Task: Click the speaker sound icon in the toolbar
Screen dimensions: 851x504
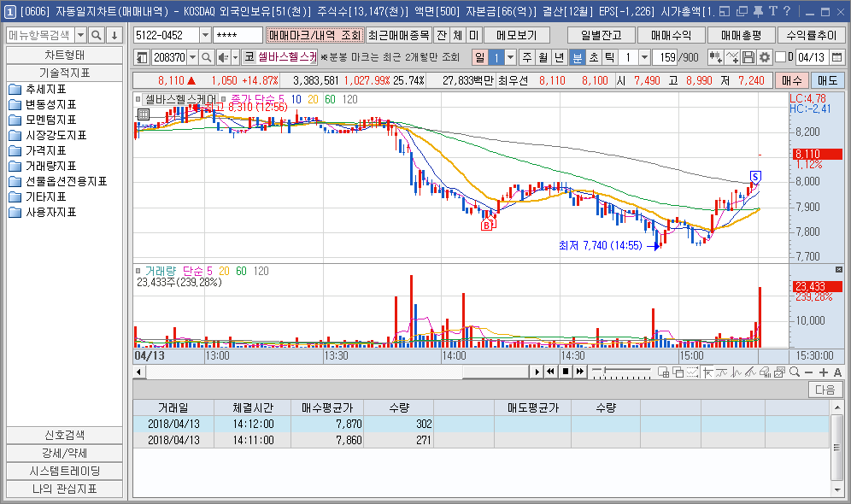Action: click(x=222, y=57)
